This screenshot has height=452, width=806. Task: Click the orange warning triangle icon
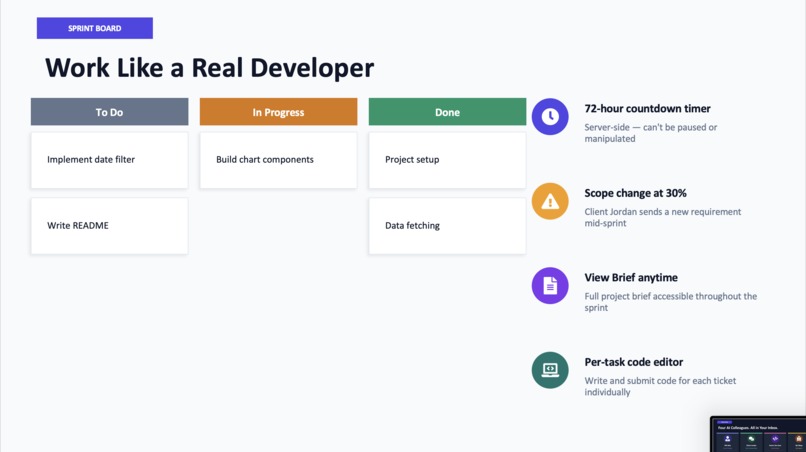(x=550, y=201)
